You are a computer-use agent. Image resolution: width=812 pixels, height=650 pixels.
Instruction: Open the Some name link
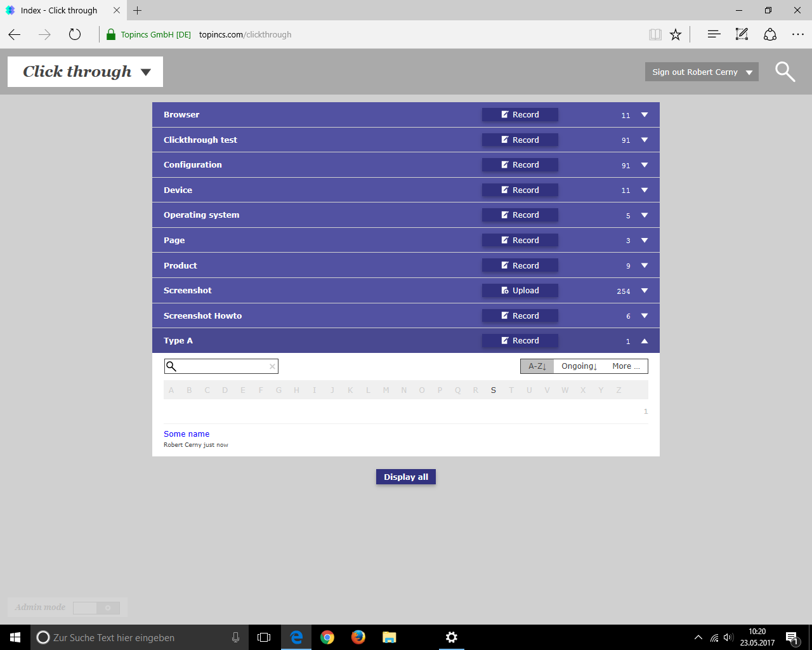click(187, 434)
